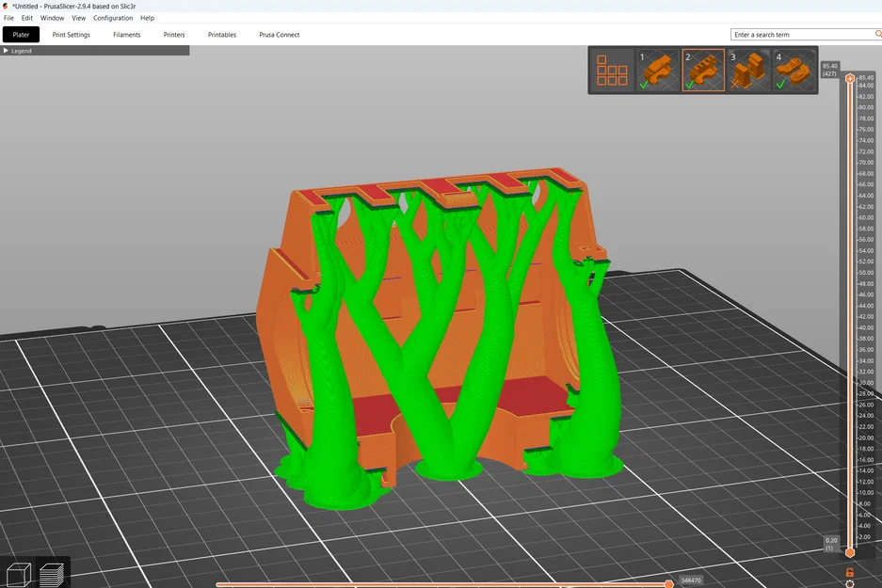Open the Prusa Connect tab
Image resolution: width=882 pixels, height=588 pixels.
279,34
